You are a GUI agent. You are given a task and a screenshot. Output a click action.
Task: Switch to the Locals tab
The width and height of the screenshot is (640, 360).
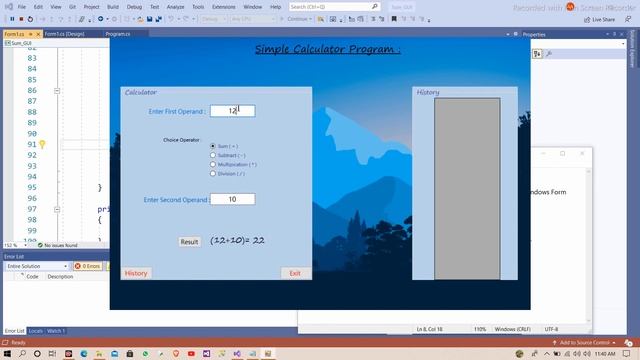(36, 331)
